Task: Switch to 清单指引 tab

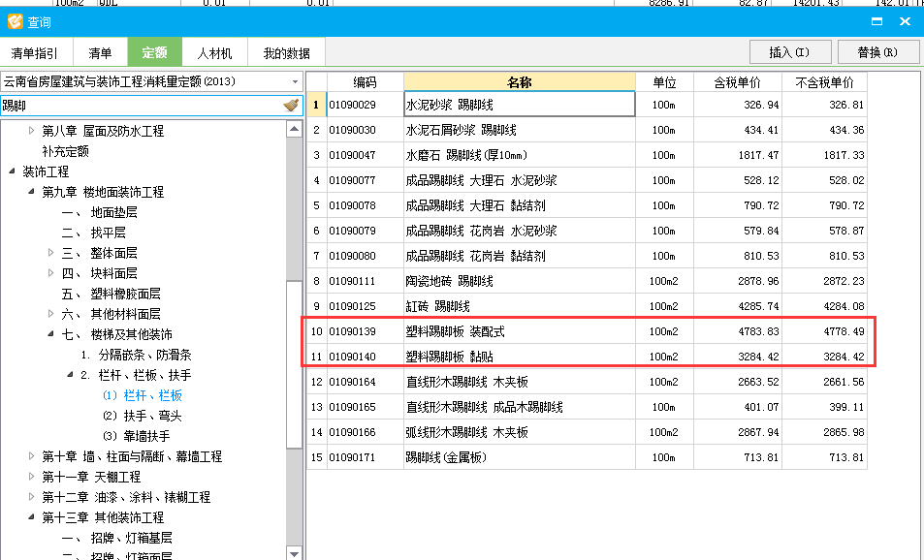Action: tap(35, 53)
